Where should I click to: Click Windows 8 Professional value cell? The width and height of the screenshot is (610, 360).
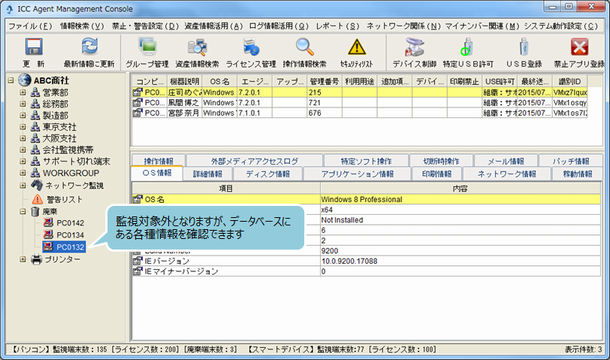click(460, 199)
